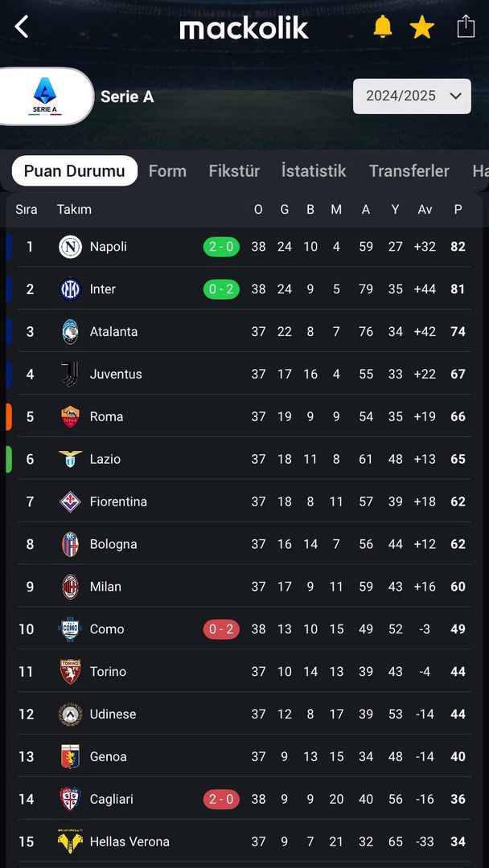Tap the share icon
489x868 pixels.
point(466,27)
